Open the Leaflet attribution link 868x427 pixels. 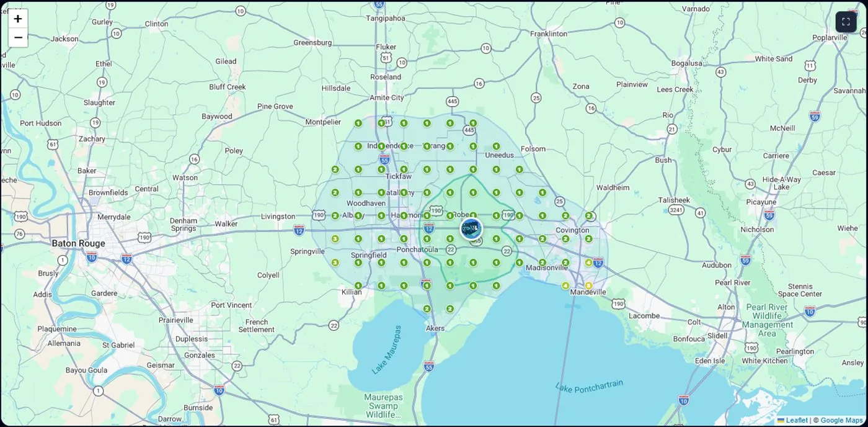[792, 420]
